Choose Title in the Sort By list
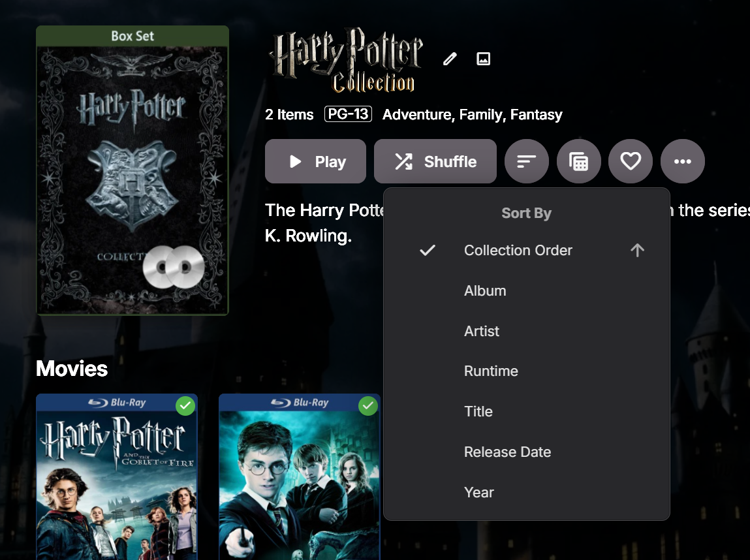 click(x=478, y=411)
